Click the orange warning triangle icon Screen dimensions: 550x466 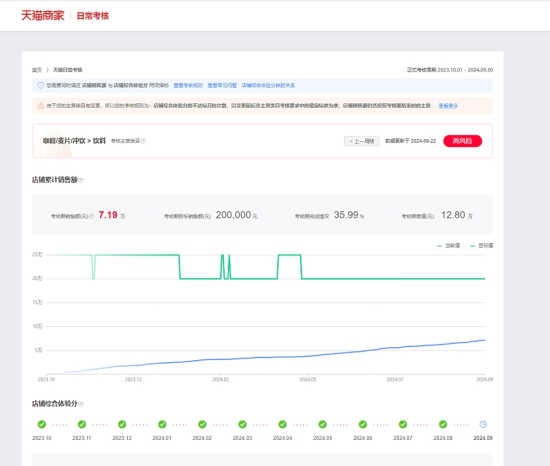point(41,106)
